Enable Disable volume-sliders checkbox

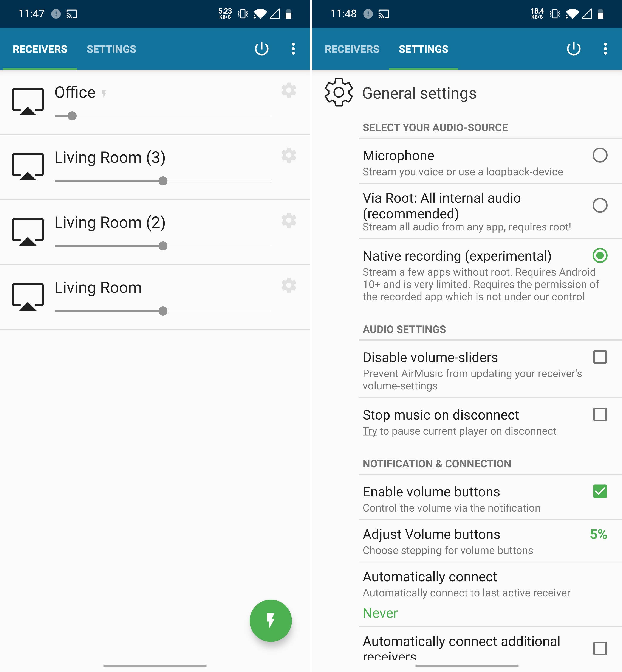pos(599,357)
